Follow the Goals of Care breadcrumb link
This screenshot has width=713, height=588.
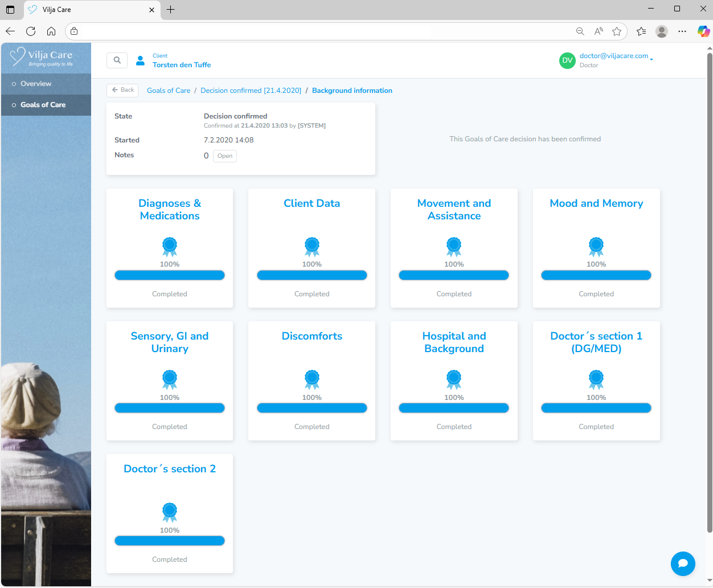click(x=169, y=91)
